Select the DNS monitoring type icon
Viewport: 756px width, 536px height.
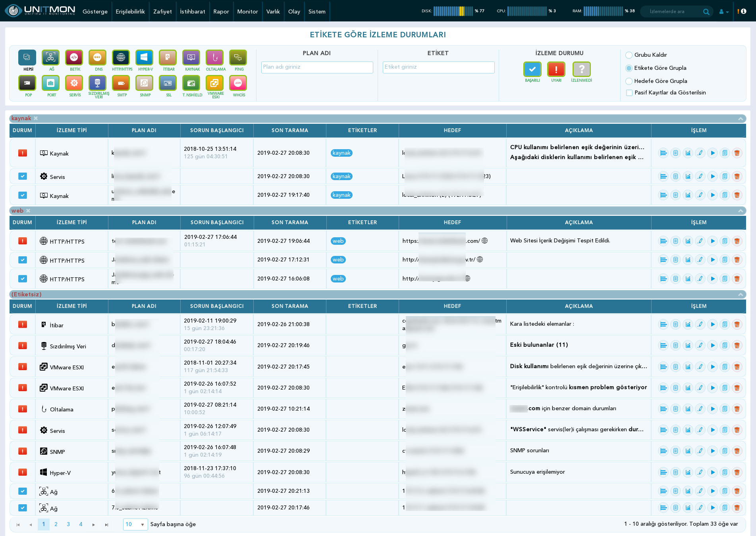point(97,58)
